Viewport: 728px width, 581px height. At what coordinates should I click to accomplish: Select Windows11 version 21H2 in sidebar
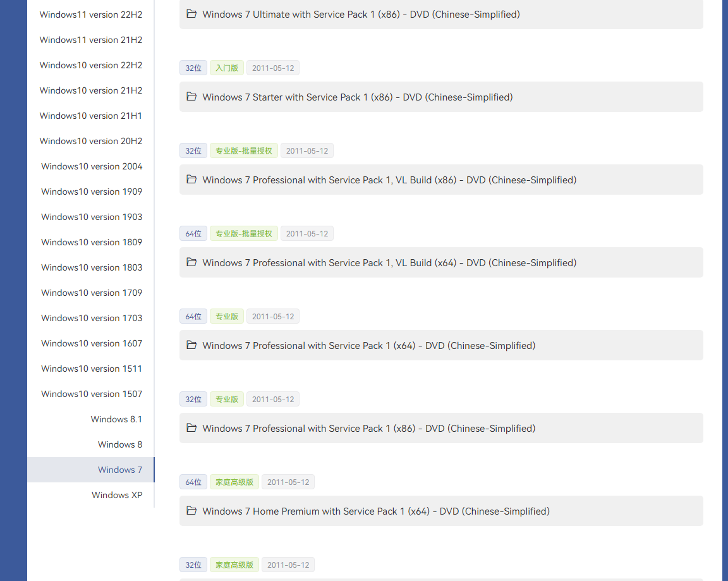click(x=91, y=40)
